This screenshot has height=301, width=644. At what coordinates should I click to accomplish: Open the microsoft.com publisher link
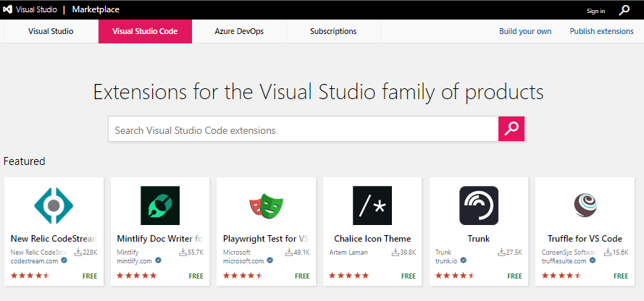(243, 260)
